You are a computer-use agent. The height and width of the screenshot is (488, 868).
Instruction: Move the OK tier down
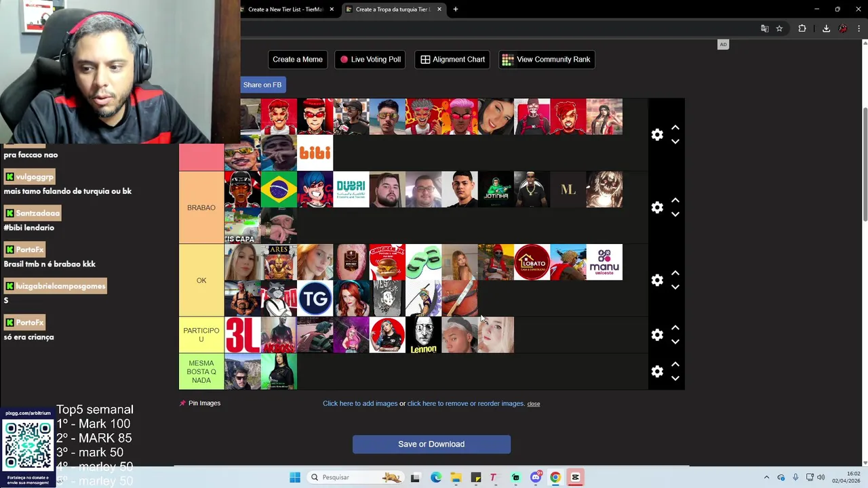(675, 287)
